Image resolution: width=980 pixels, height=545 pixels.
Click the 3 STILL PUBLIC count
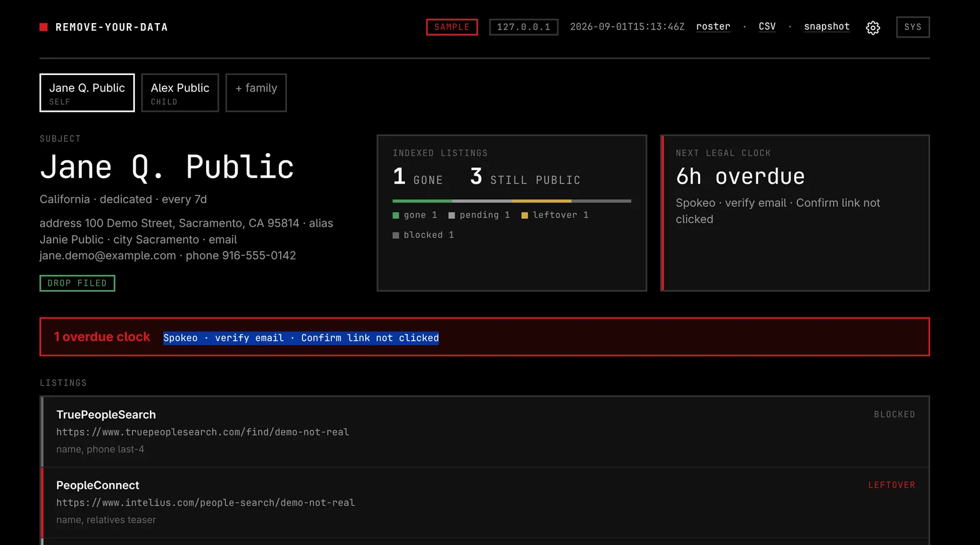pos(525,177)
